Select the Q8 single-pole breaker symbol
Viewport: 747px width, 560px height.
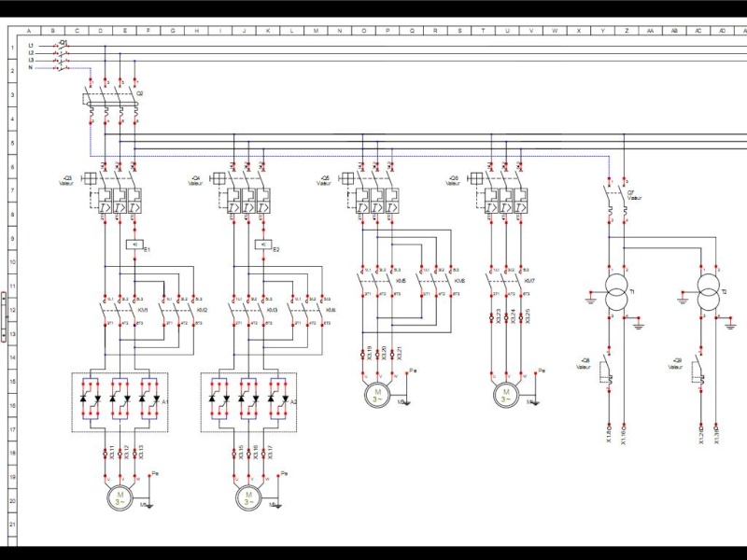point(605,371)
